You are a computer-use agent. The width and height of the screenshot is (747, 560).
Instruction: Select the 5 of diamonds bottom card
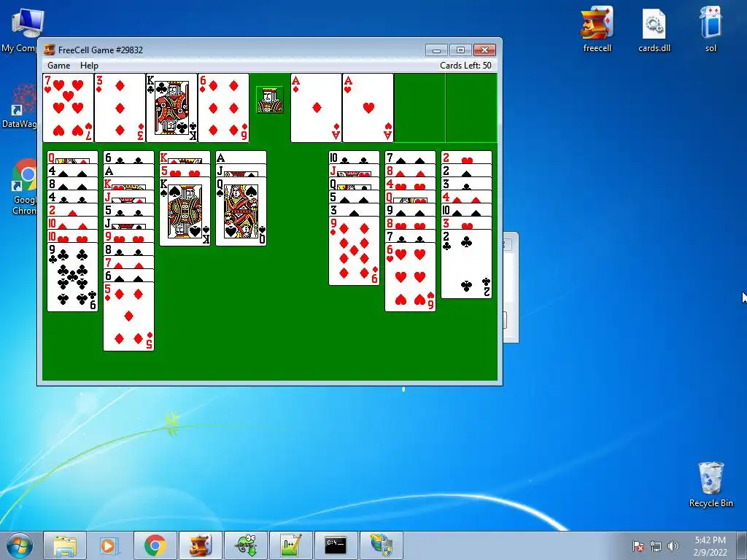(128, 316)
